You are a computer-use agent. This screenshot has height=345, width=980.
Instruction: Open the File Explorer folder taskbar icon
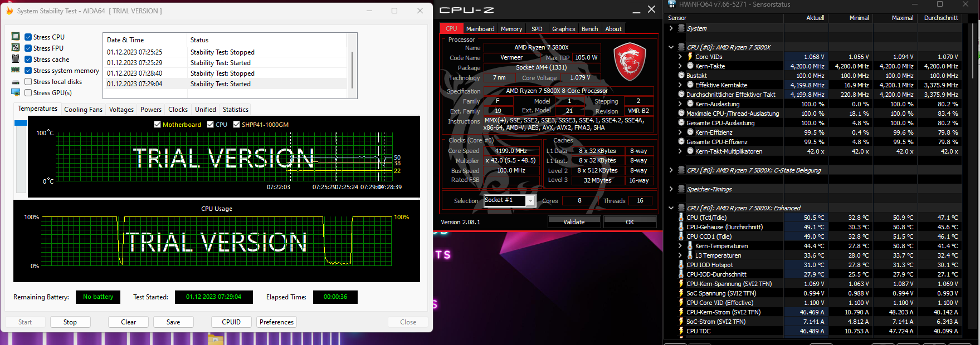[216, 339]
